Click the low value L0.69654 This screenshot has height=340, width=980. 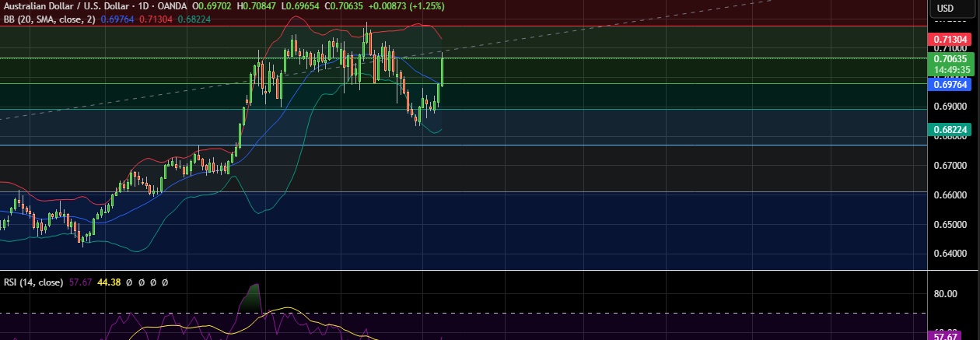point(299,7)
